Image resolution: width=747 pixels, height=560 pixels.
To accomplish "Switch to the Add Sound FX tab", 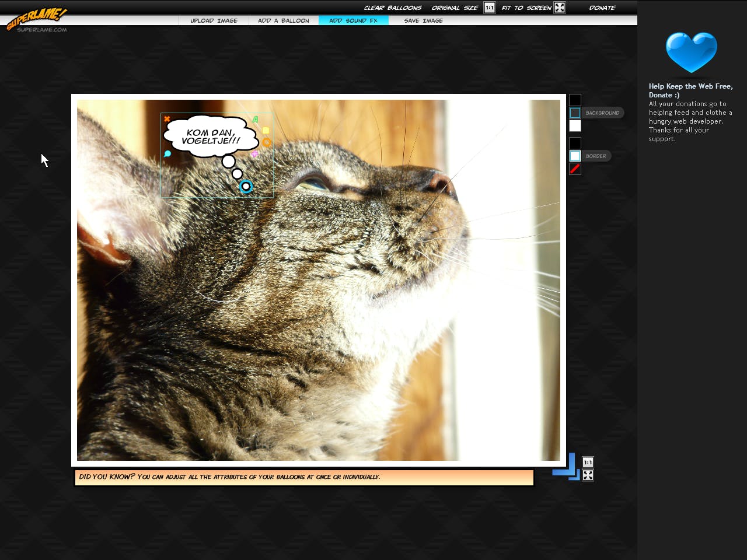I will (354, 20).
